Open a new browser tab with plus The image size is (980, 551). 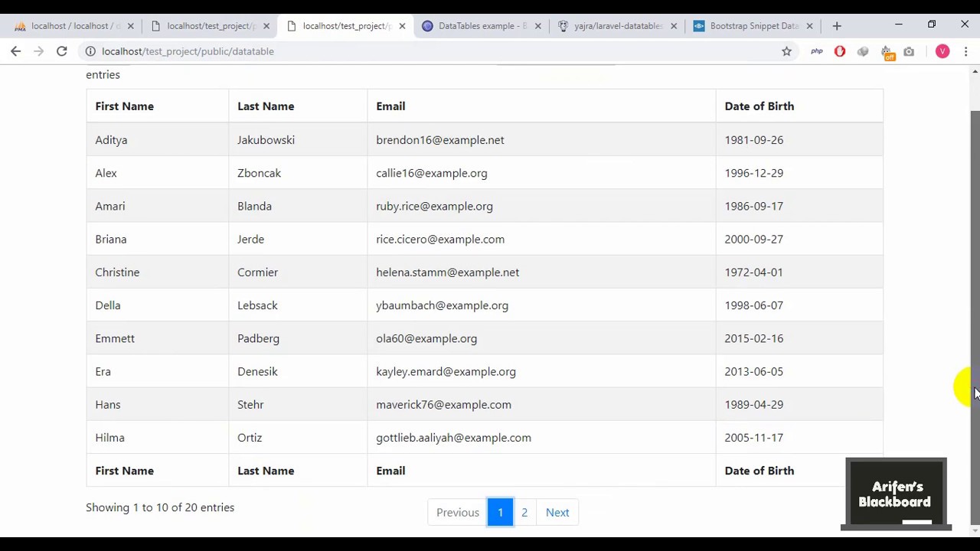point(837,26)
